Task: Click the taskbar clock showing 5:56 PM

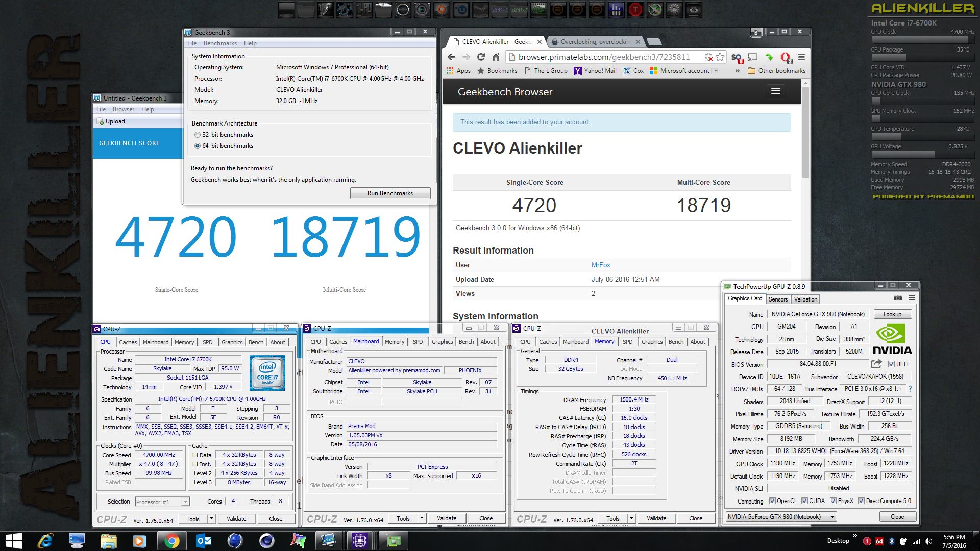Action: [x=954, y=537]
